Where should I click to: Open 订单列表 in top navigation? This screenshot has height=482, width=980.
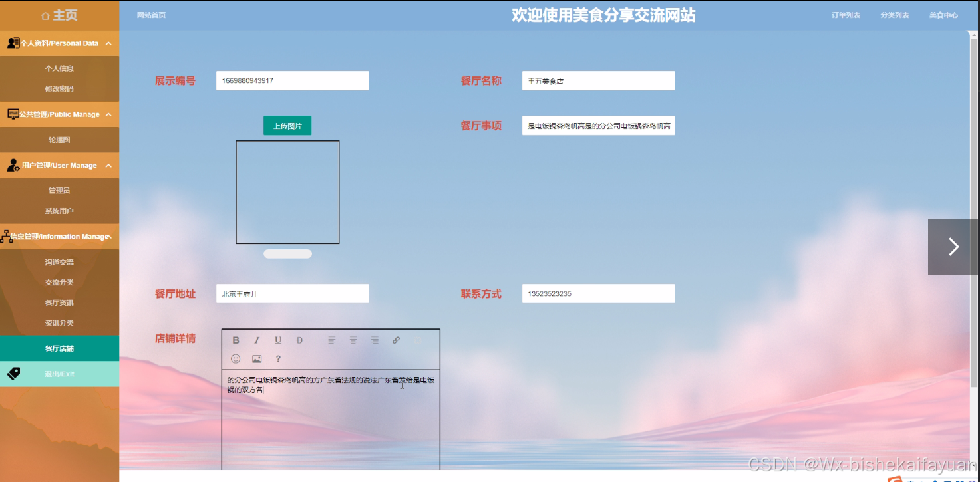pyautogui.click(x=846, y=15)
